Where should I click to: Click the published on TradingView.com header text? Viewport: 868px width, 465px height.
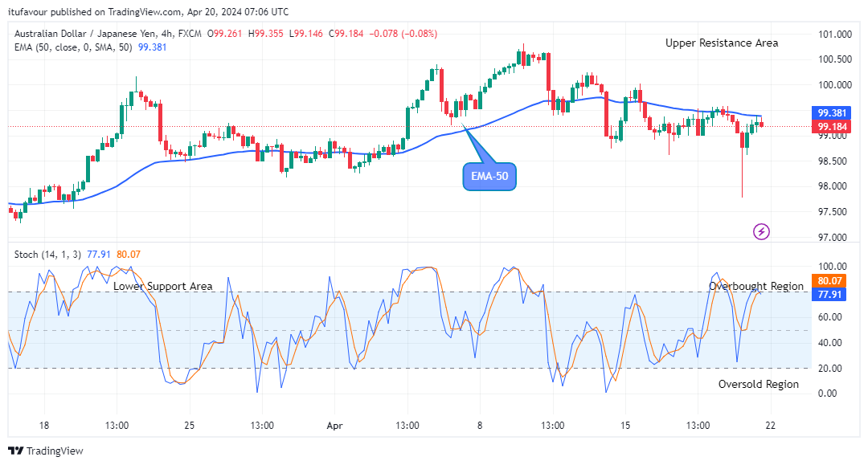pyautogui.click(x=117, y=11)
